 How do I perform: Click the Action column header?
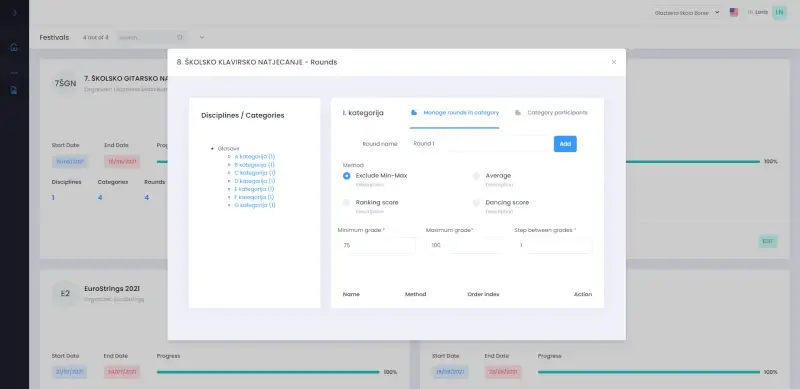tap(583, 295)
